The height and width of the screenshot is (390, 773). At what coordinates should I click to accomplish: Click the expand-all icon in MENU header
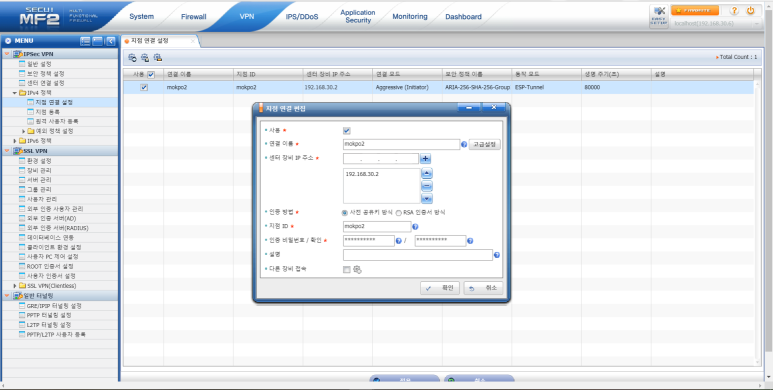click(85, 41)
